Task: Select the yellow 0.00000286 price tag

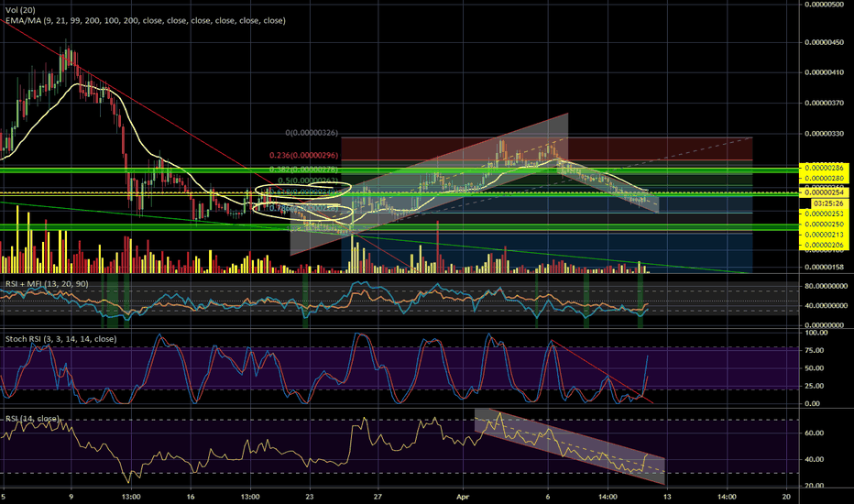Action: pos(824,168)
